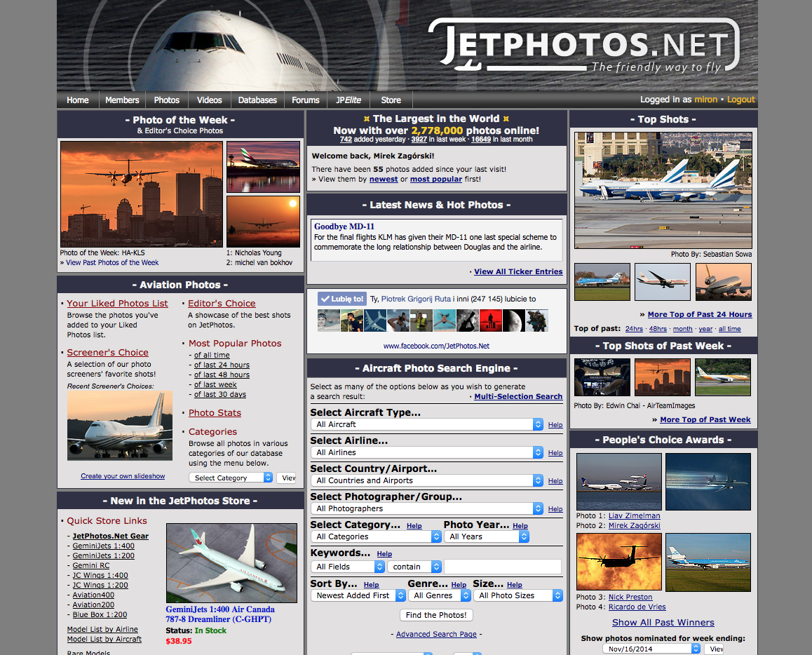
Task: Open the Emirates A380 editor's choice thumbnail
Action: (x=263, y=167)
